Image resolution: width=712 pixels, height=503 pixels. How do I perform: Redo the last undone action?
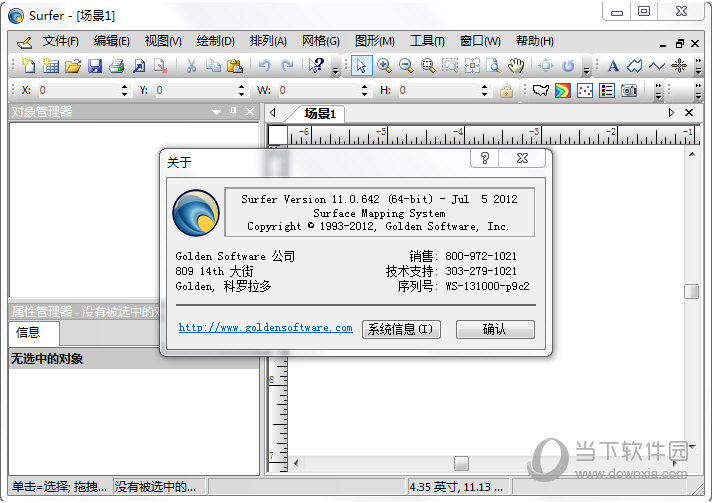(x=287, y=66)
